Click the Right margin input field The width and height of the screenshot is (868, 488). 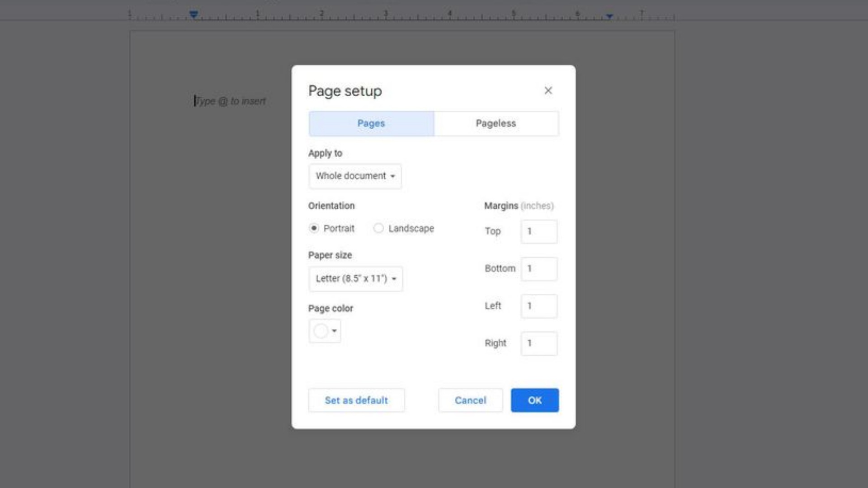(538, 343)
